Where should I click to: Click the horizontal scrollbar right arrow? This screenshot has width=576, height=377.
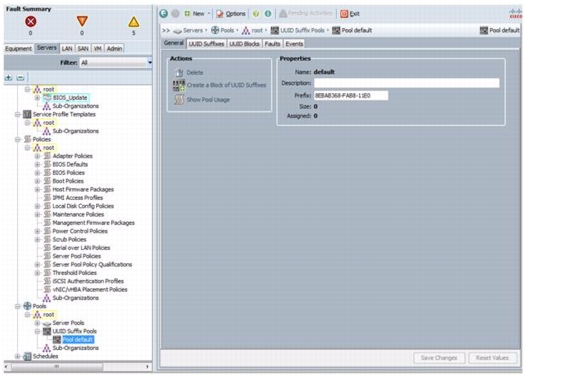pos(147,366)
